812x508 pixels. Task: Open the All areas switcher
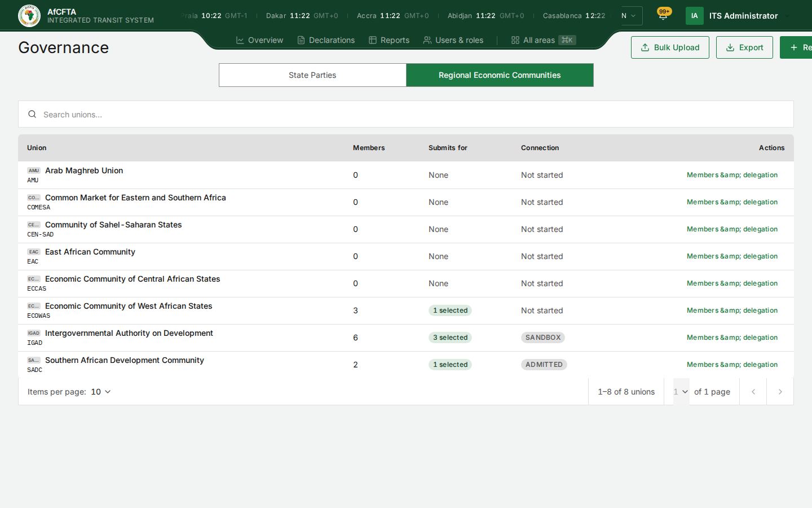[x=544, y=40]
